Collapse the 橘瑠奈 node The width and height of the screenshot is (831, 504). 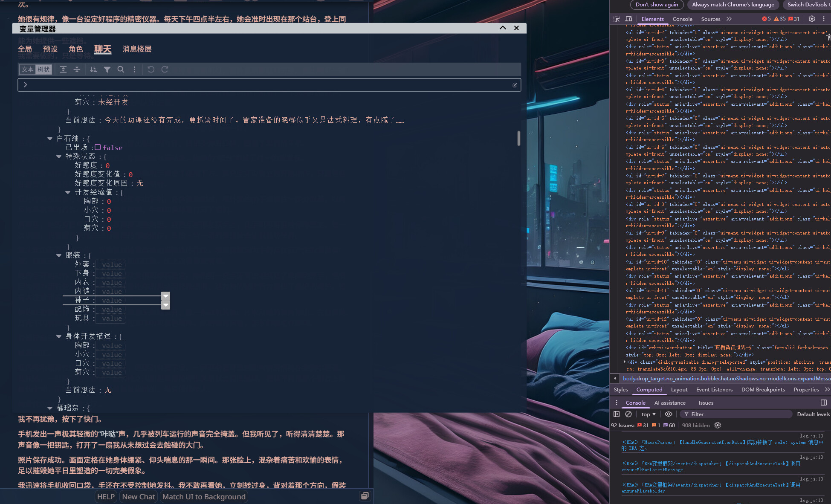[x=50, y=408]
